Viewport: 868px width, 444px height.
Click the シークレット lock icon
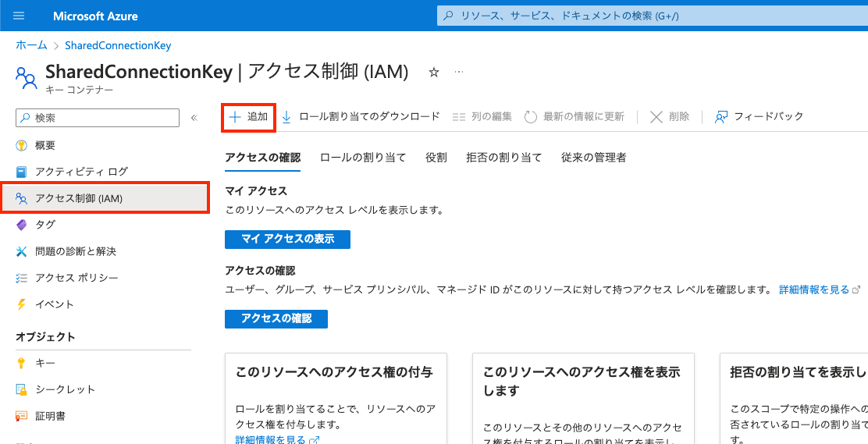click(22, 389)
